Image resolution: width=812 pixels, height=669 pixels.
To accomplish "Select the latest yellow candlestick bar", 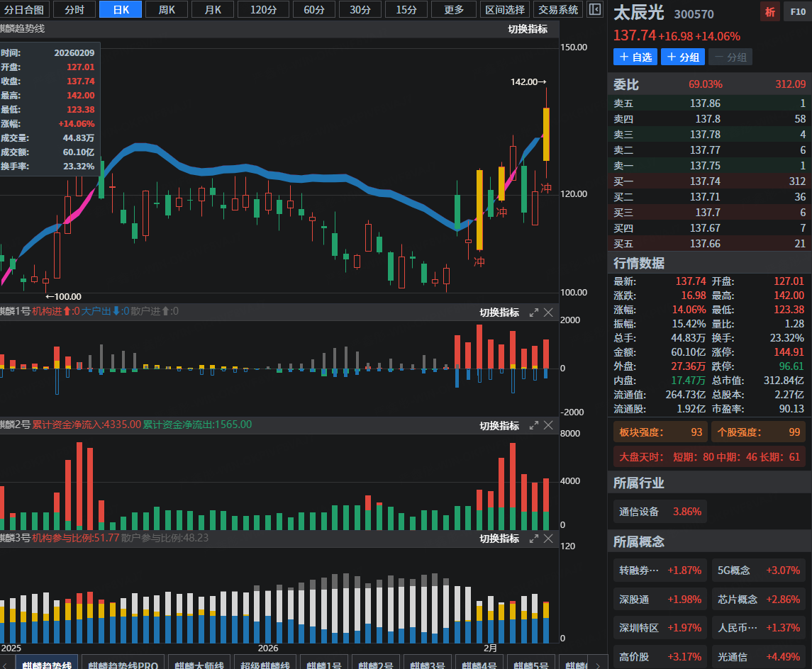I will (x=546, y=134).
